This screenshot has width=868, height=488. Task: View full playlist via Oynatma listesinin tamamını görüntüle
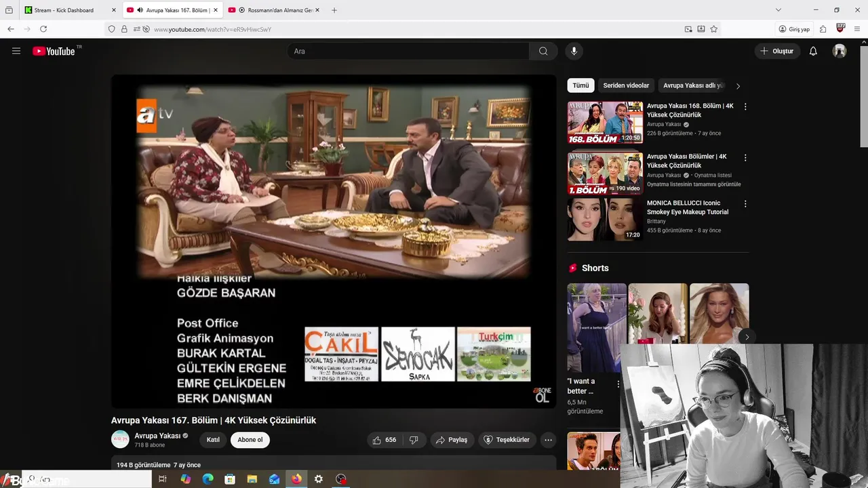pyautogui.click(x=694, y=184)
